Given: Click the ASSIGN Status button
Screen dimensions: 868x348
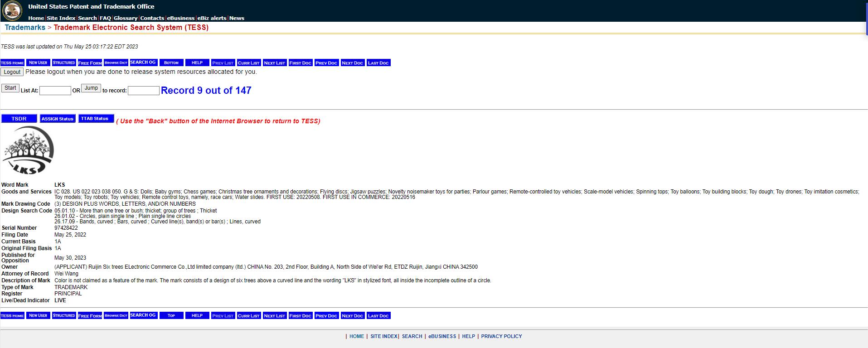Looking at the screenshot, I should (58, 119).
